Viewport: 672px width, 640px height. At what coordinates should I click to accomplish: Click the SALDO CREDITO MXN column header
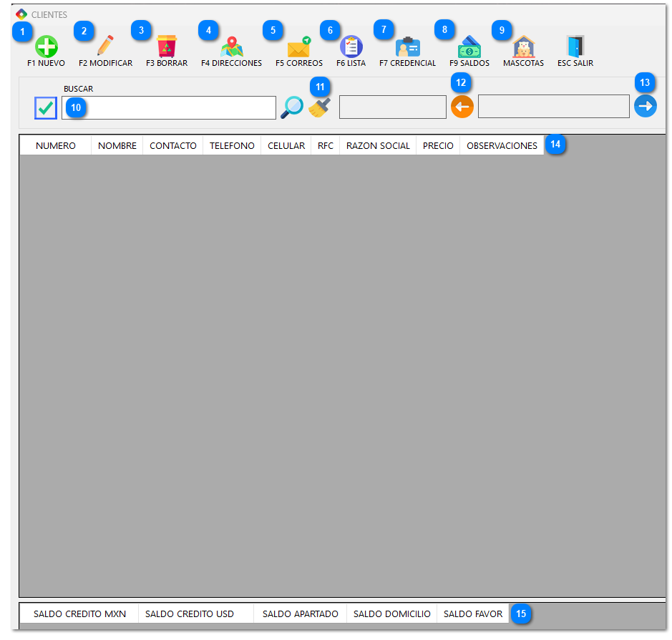pos(79,614)
